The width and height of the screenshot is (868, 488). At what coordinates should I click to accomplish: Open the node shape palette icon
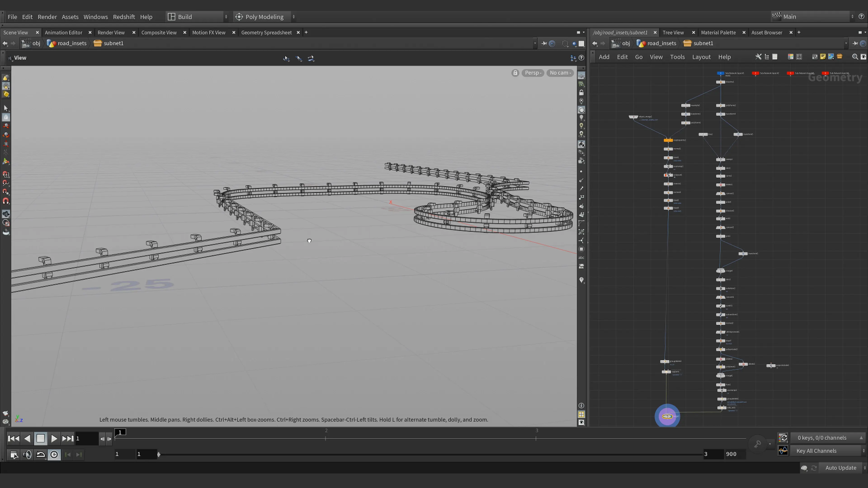(x=799, y=57)
